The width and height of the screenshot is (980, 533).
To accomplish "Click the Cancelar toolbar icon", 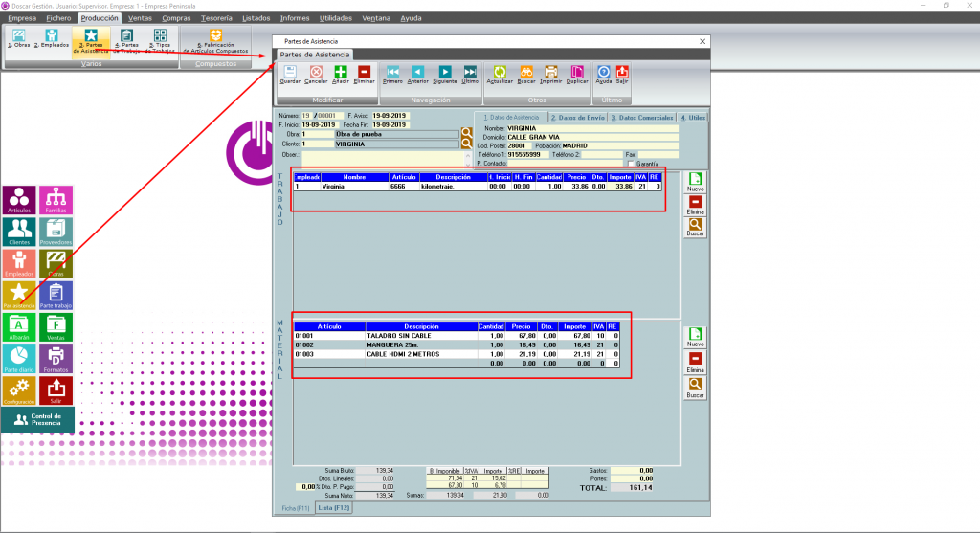I will (316, 75).
